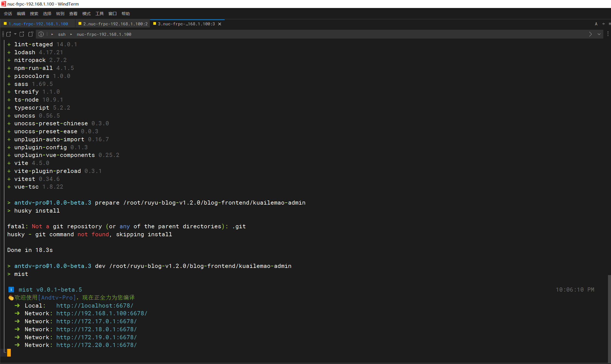The image size is (611, 364).
Task: Click text 'Done in 18.3s'
Action: pos(30,250)
